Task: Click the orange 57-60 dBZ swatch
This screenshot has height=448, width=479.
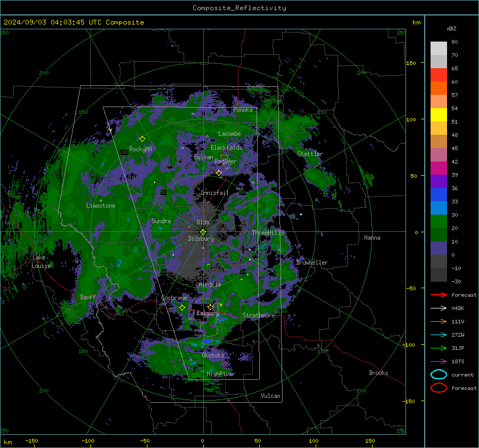Action: [439, 88]
